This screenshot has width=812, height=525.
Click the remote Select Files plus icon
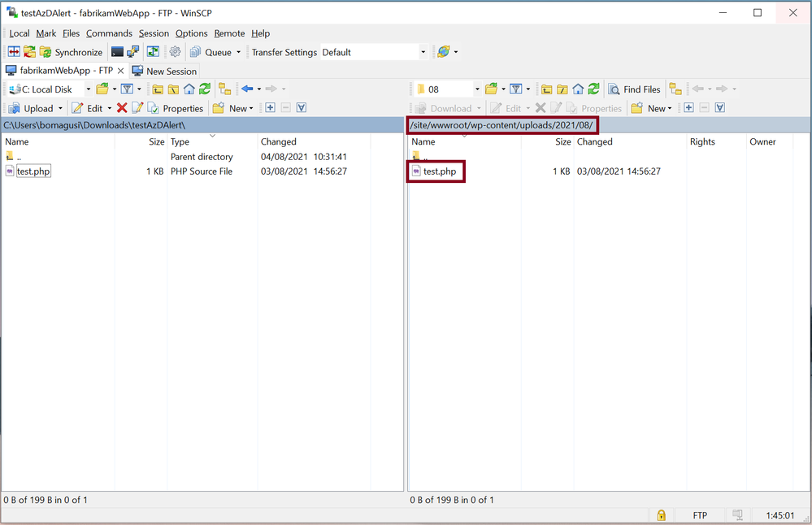pyautogui.click(x=688, y=108)
